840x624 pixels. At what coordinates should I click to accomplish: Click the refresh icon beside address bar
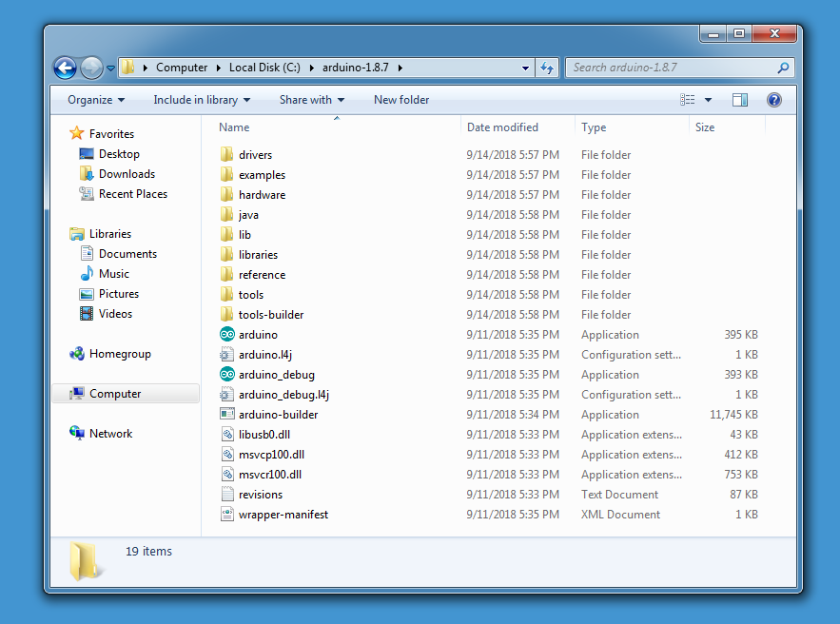pyautogui.click(x=547, y=68)
